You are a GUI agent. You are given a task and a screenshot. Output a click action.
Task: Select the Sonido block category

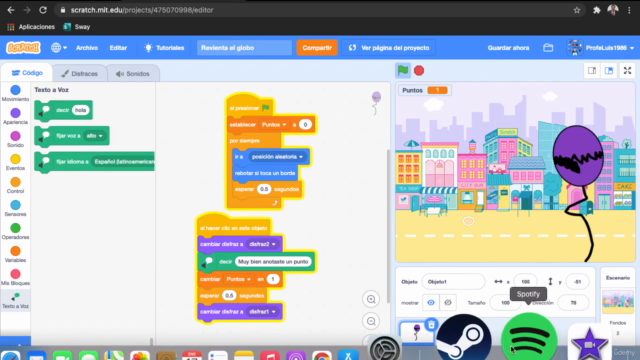[15, 139]
